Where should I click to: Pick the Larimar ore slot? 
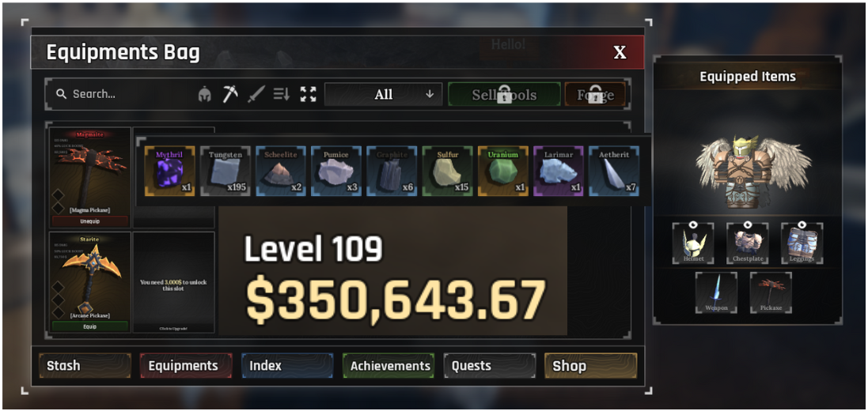click(x=558, y=171)
